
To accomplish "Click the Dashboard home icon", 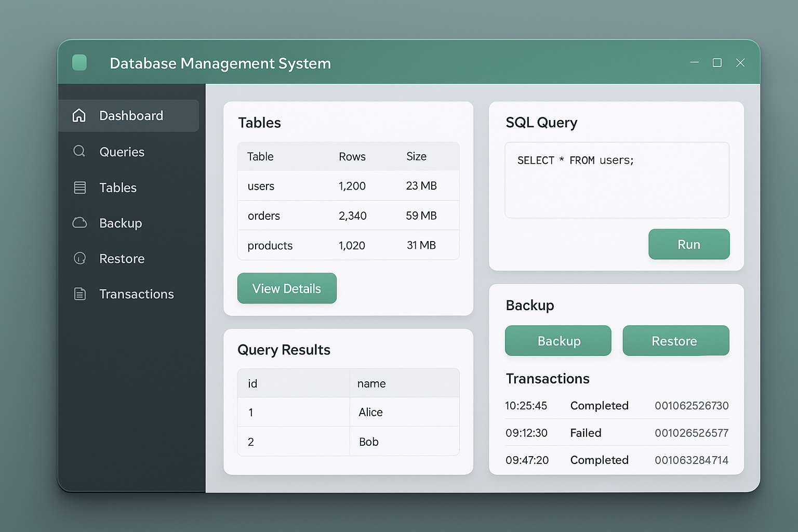I will click(x=79, y=115).
